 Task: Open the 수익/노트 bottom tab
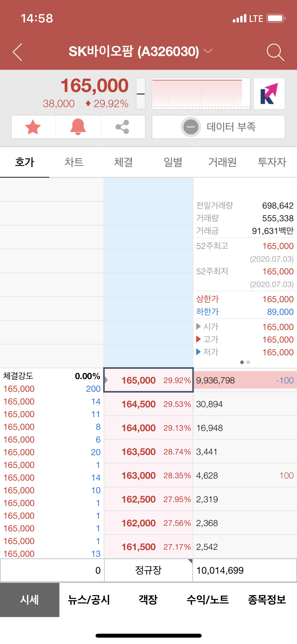(208, 600)
